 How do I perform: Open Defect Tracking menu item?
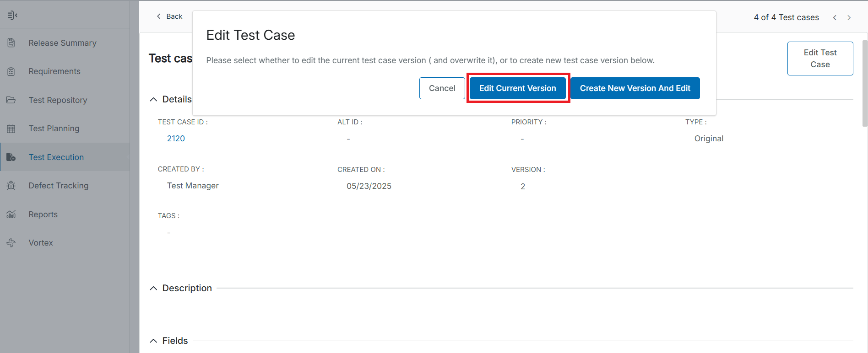(x=58, y=186)
